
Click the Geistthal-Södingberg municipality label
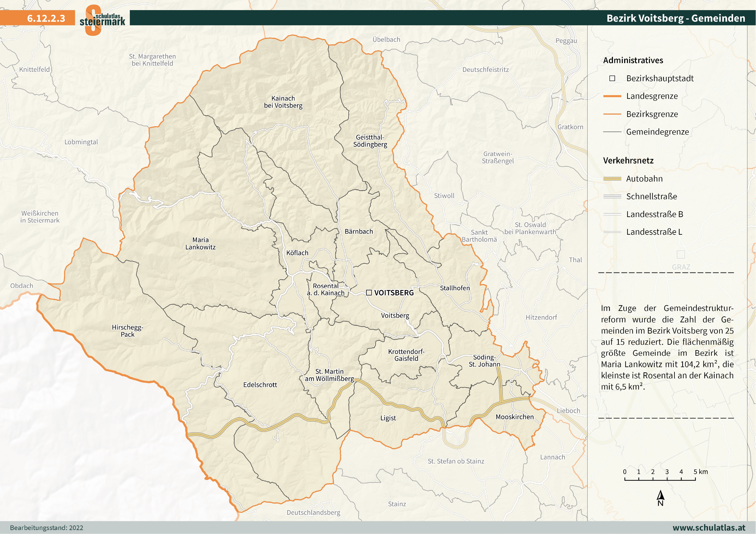point(370,141)
